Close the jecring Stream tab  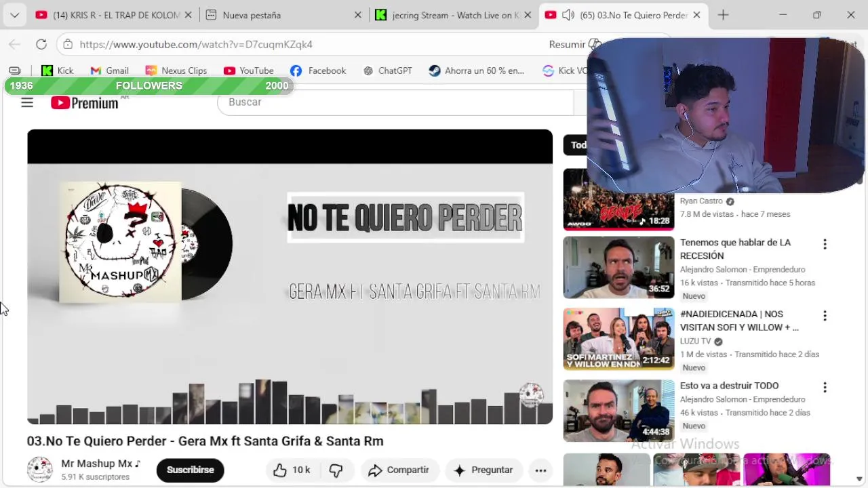(528, 15)
